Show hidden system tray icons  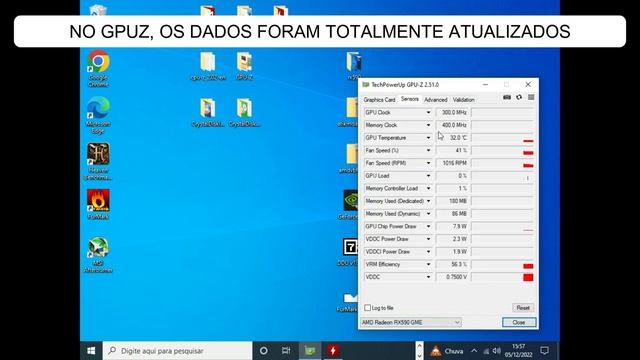pos(474,351)
